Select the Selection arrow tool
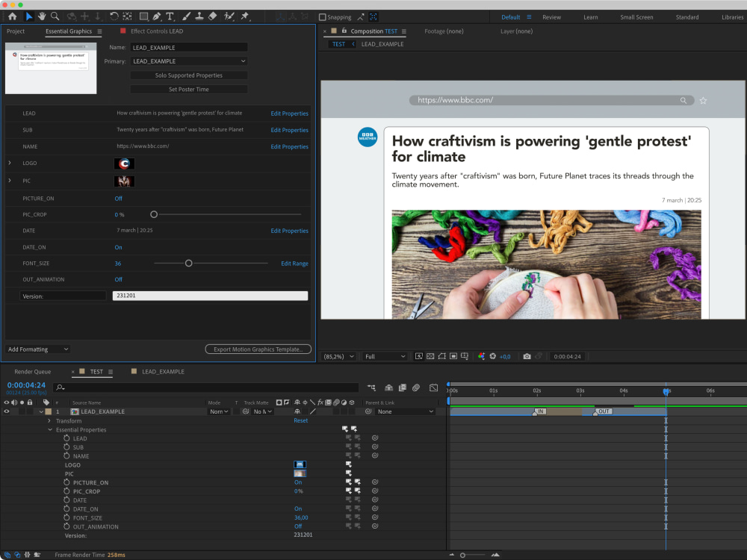 [28, 16]
